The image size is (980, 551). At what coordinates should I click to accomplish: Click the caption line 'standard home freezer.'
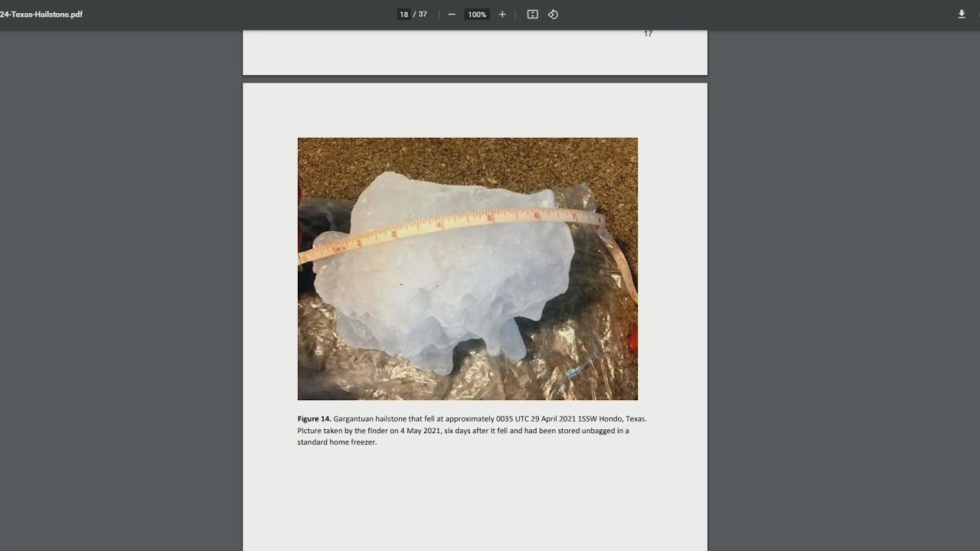click(x=338, y=442)
